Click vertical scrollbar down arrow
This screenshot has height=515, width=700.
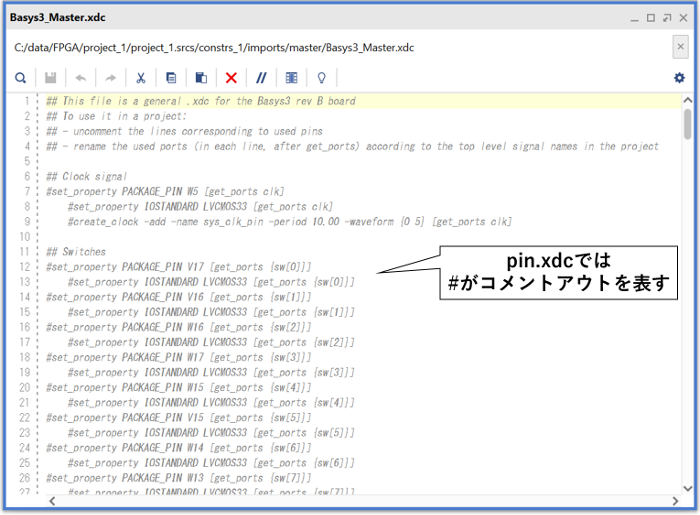pos(688,489)
